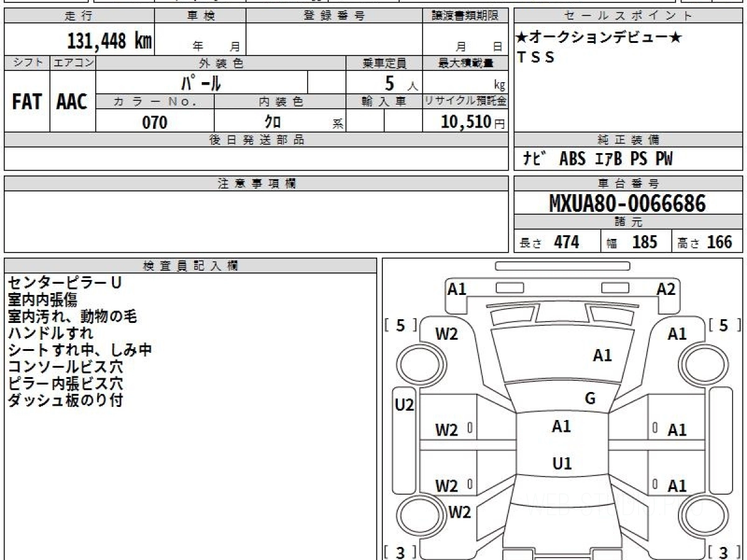Select the color number 070

coord(155,122)
